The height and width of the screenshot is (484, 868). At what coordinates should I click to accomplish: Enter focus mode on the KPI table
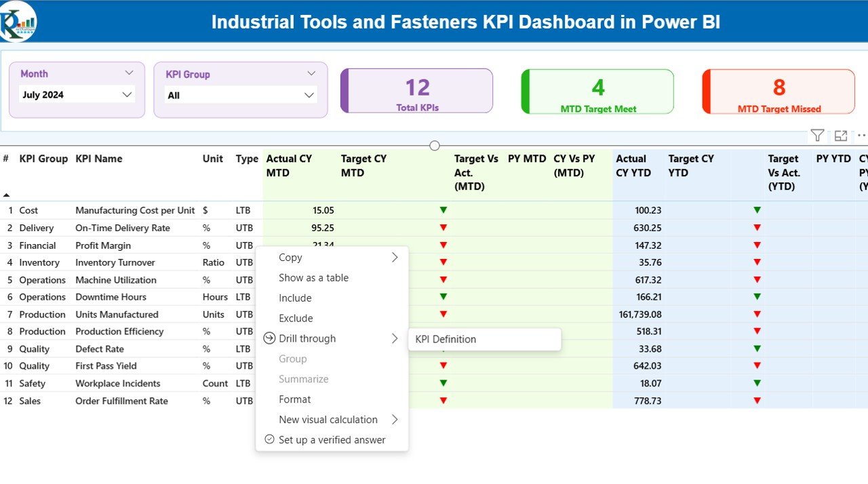click(x=841, y=135)
